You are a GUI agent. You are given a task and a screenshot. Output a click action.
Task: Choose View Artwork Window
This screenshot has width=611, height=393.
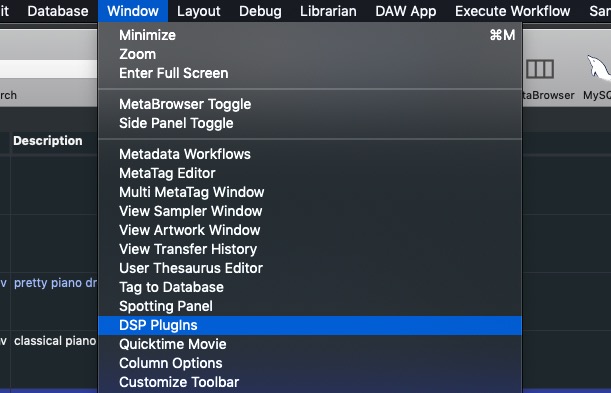310,230
